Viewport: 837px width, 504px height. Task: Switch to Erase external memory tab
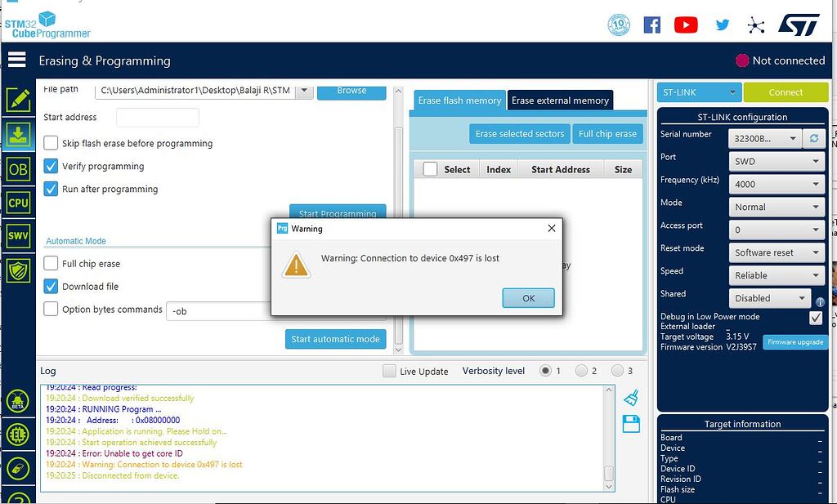560,100
